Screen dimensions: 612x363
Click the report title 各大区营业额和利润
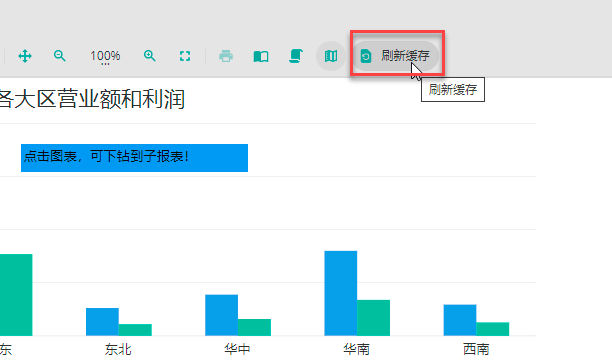pos(92,99)
